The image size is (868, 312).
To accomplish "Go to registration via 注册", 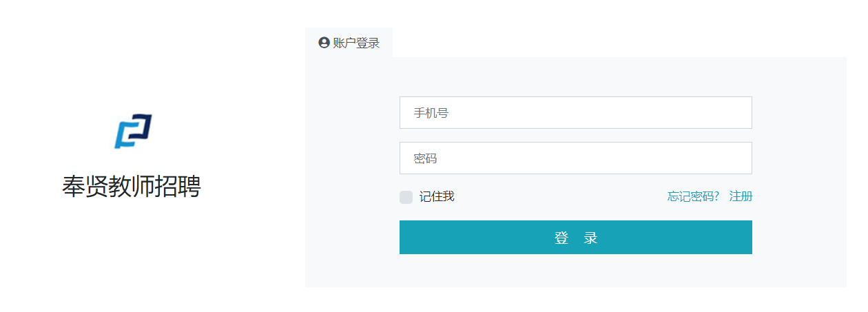I will [x=741, y=197].
